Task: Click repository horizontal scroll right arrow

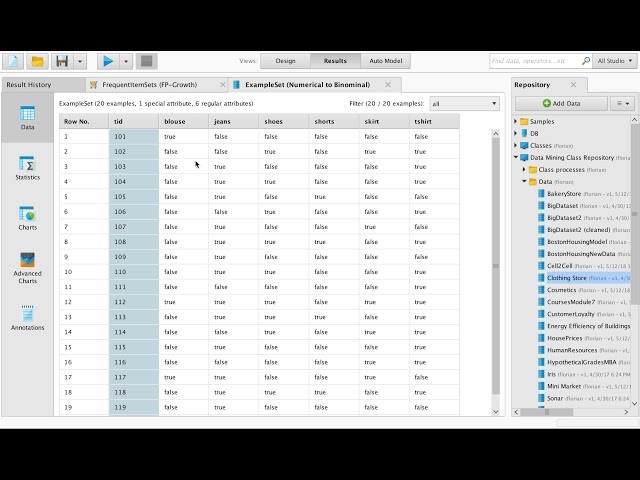Action: coord(626,412)
